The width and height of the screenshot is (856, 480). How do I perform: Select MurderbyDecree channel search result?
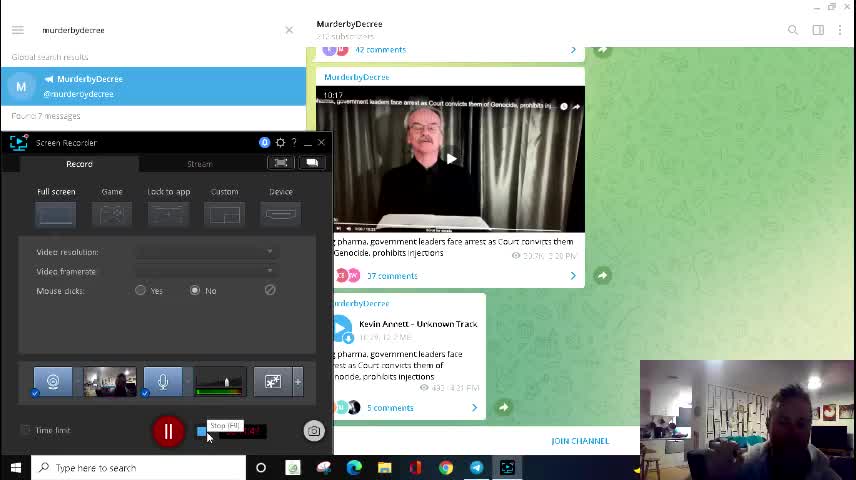click(x=153, y=86)
